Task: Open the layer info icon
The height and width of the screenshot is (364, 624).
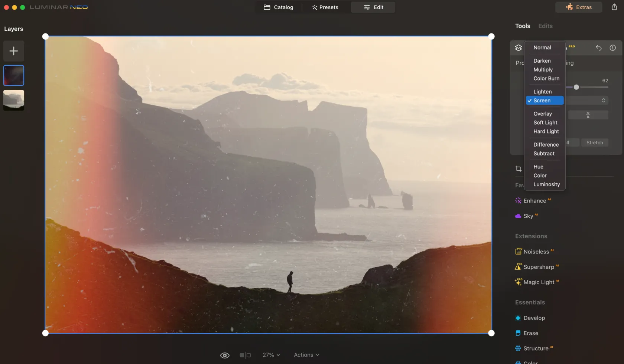Action: pyautogui.click(x=612, y=48)
